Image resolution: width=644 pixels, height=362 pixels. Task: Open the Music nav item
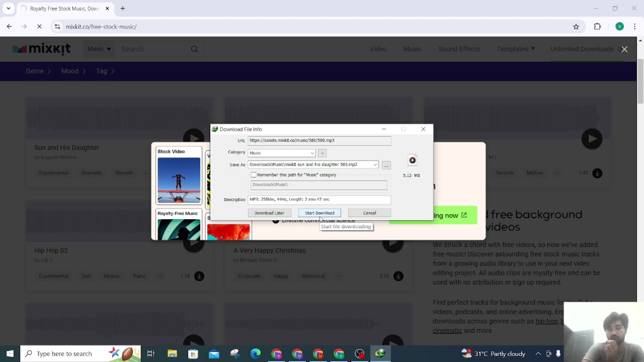[413, 49]
